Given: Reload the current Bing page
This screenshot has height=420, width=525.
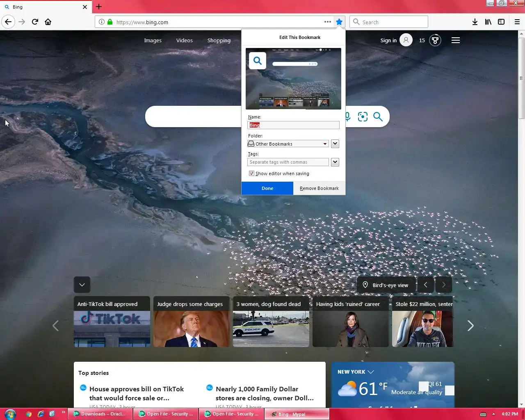Looking at the screenshot, I should [x=35, y=22].
